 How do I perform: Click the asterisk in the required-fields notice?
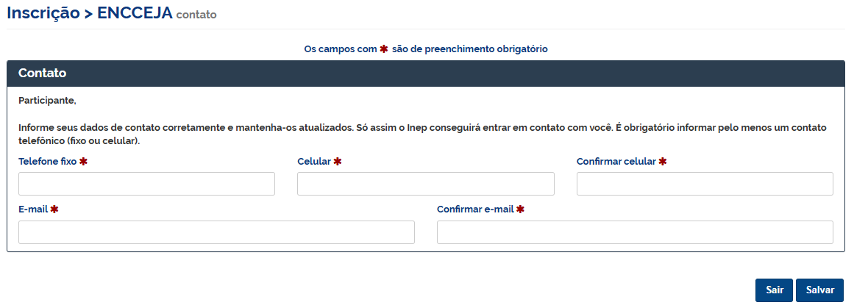(383, 49)
